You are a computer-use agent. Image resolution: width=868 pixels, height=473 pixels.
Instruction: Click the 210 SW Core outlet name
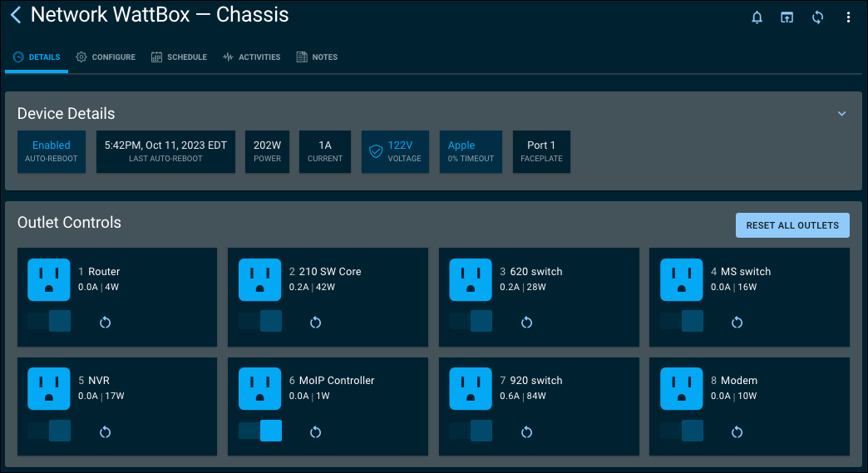[330, 272]
